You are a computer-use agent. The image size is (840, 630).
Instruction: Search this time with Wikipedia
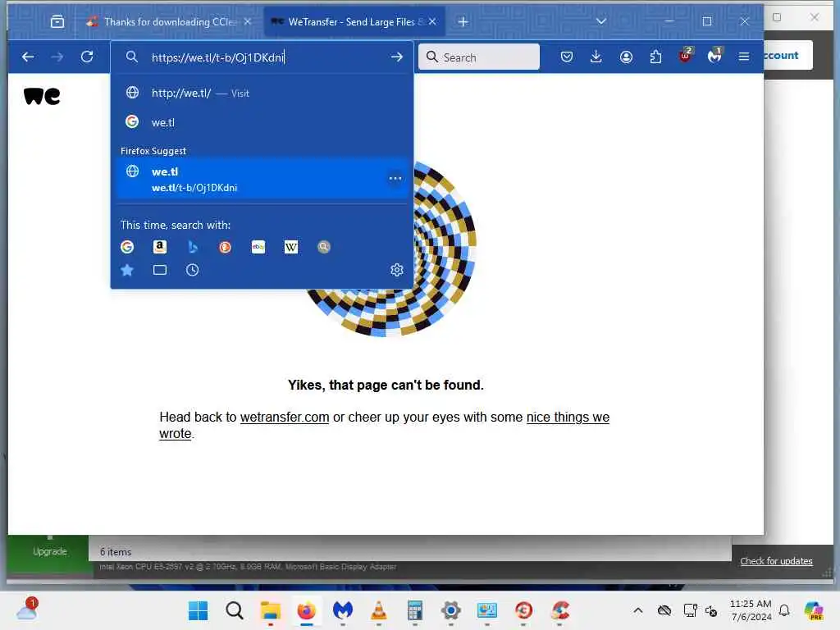291,247
